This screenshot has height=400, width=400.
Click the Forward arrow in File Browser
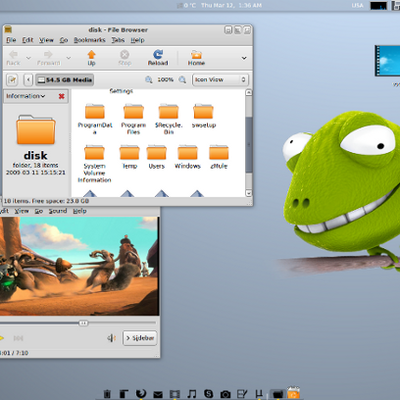48,58
